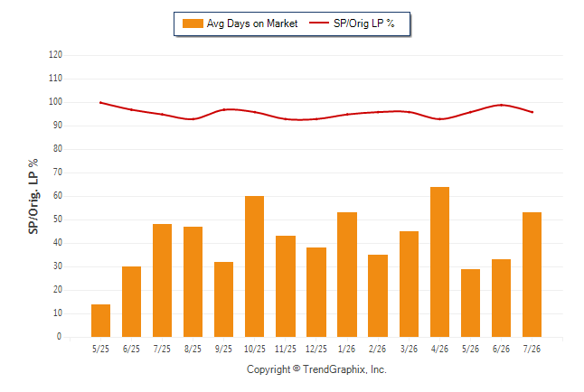Image resolution: width=584 pixels, height=392 pixels.
Task: Click the 8/25 x-axis label
Action: tap(193, 350)
